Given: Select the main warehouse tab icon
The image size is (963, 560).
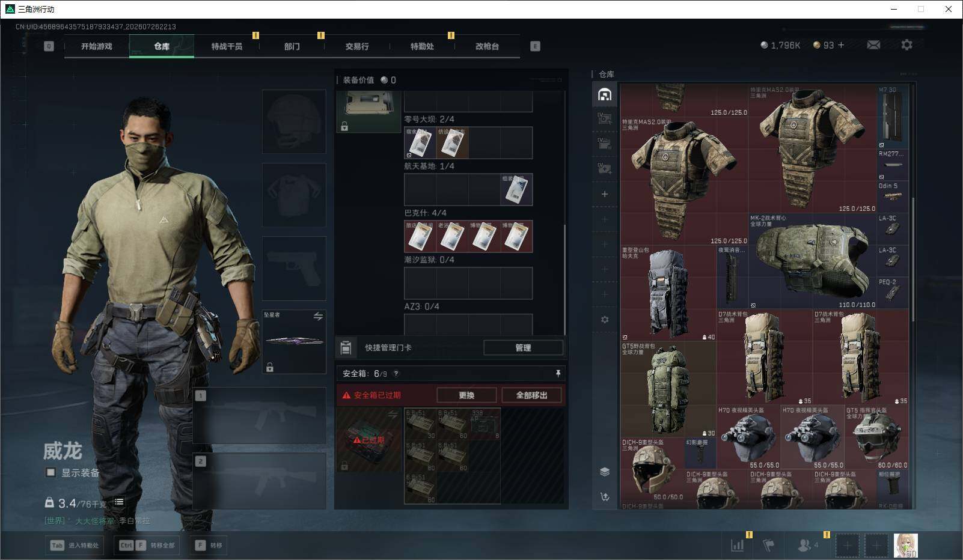Looking at the screenshot, I should (605, 94).
